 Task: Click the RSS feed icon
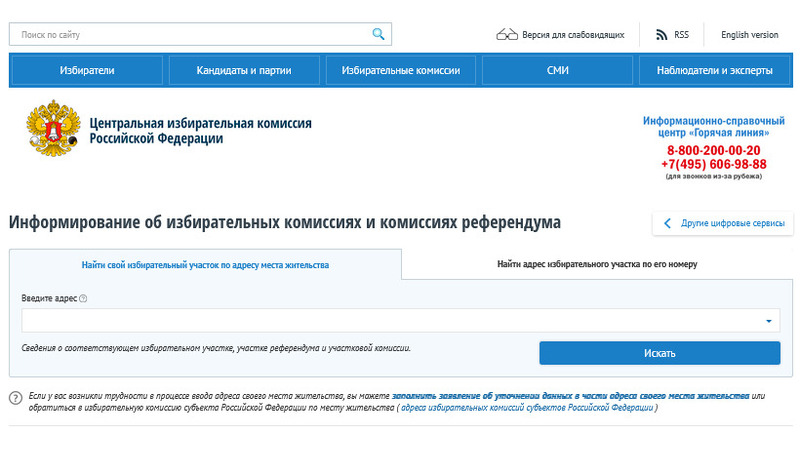pos(661,35)
